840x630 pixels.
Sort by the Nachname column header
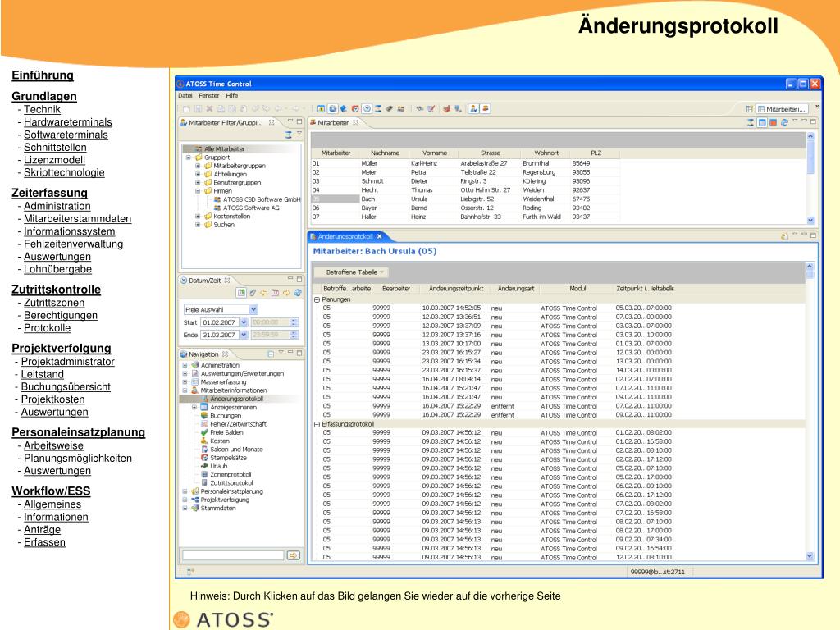coord(386,153)
